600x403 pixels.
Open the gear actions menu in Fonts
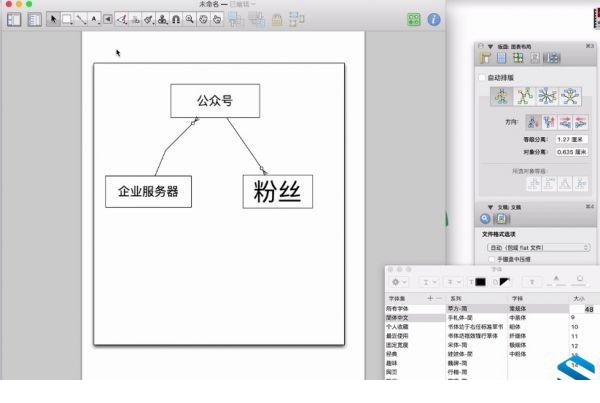click(x=398, y=282)
